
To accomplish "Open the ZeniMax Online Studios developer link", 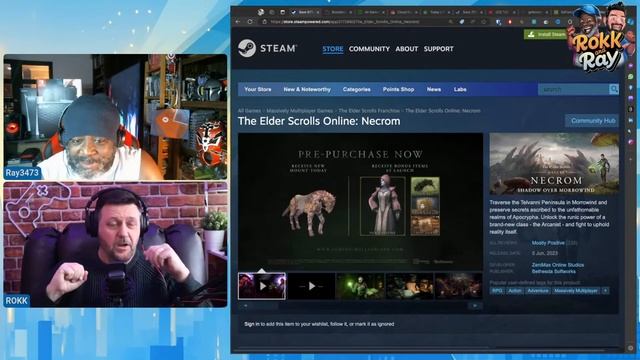I will (x=558, y=265).
